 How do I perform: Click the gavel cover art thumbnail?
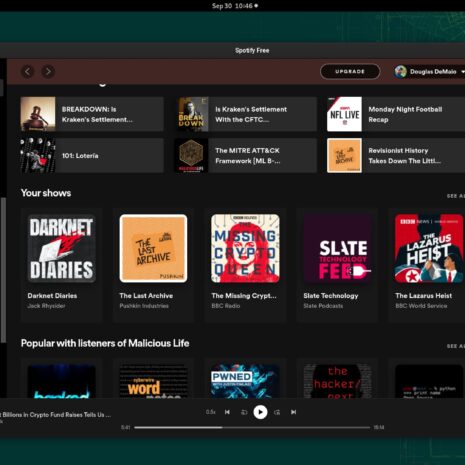(x=38, y=114)
